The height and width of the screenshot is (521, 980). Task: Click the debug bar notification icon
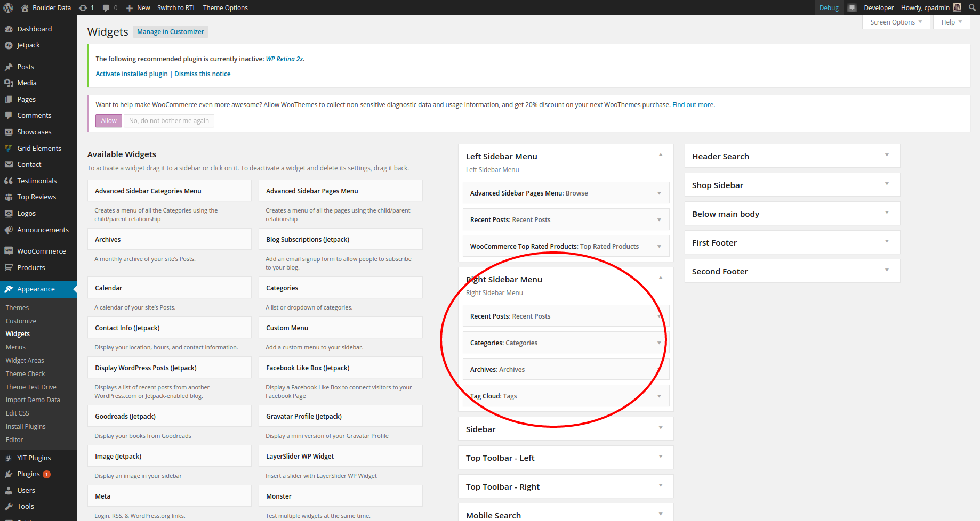coord(852,7)
